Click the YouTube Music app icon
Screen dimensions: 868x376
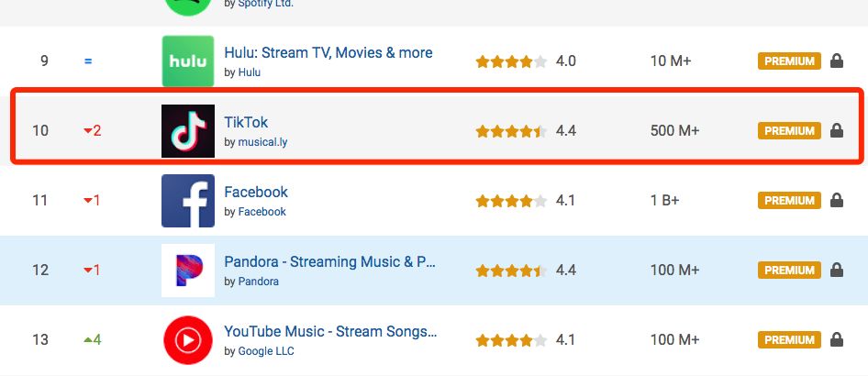tap(187, 340)
